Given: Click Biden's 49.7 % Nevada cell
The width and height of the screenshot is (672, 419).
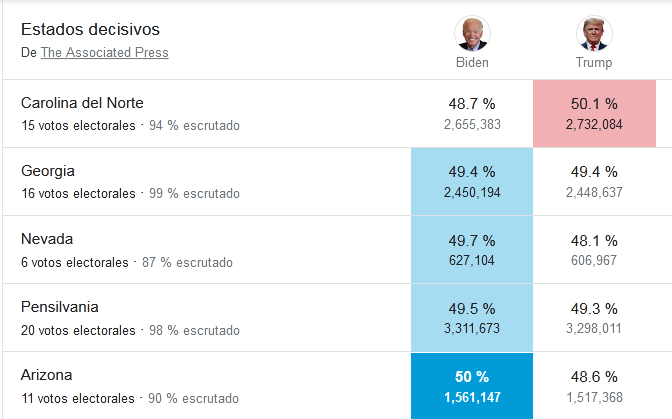Looking at the screenshot, I should [472, 249].
